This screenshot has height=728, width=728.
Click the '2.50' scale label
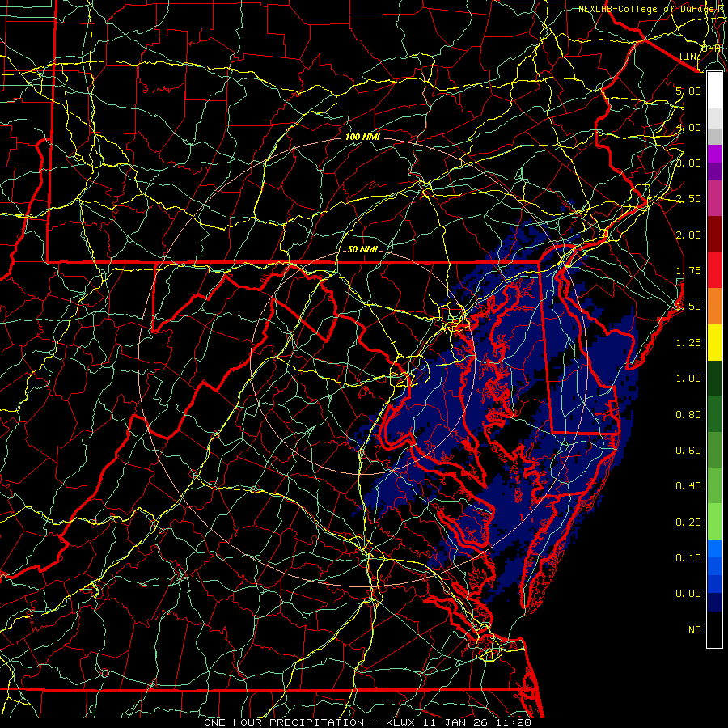(x=688, y=199)
